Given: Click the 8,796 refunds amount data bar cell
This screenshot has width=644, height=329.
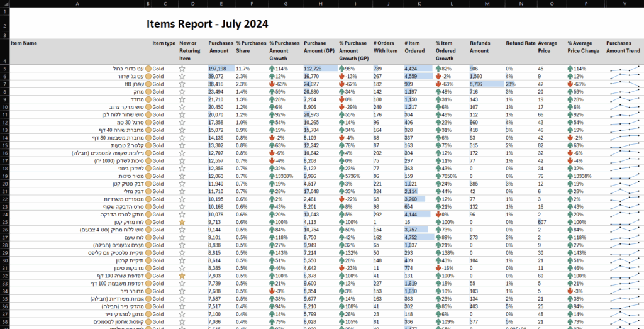Looking at the screenshot, I should tap(485, 84).
